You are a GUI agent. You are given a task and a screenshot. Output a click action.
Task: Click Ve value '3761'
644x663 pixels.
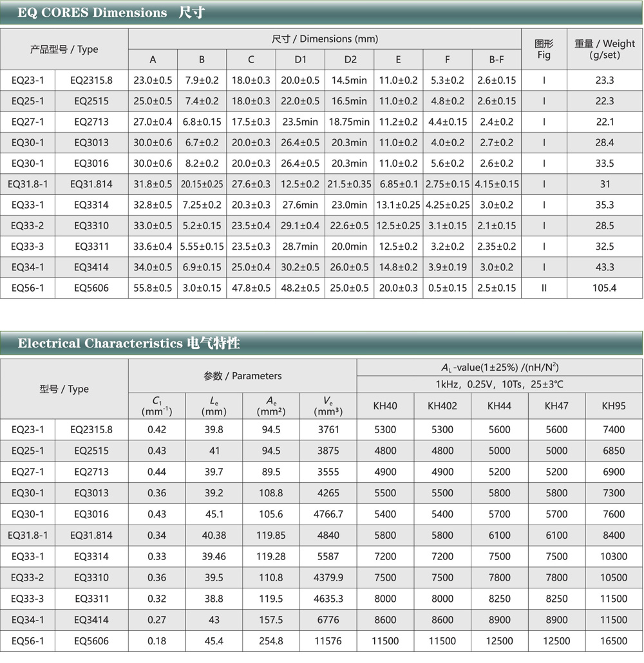pyautogui.click(x=328, y=429)
